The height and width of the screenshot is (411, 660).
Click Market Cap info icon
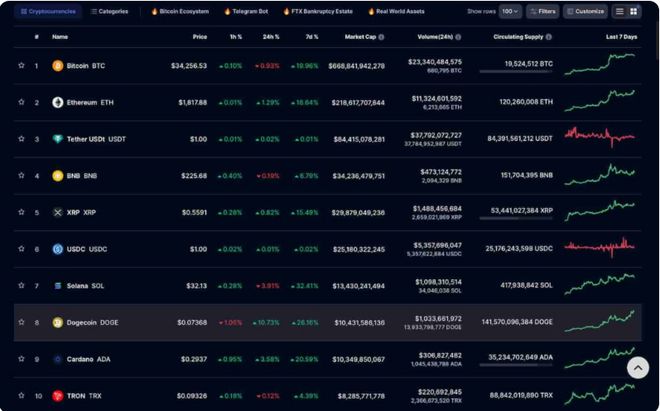[381, 37]
